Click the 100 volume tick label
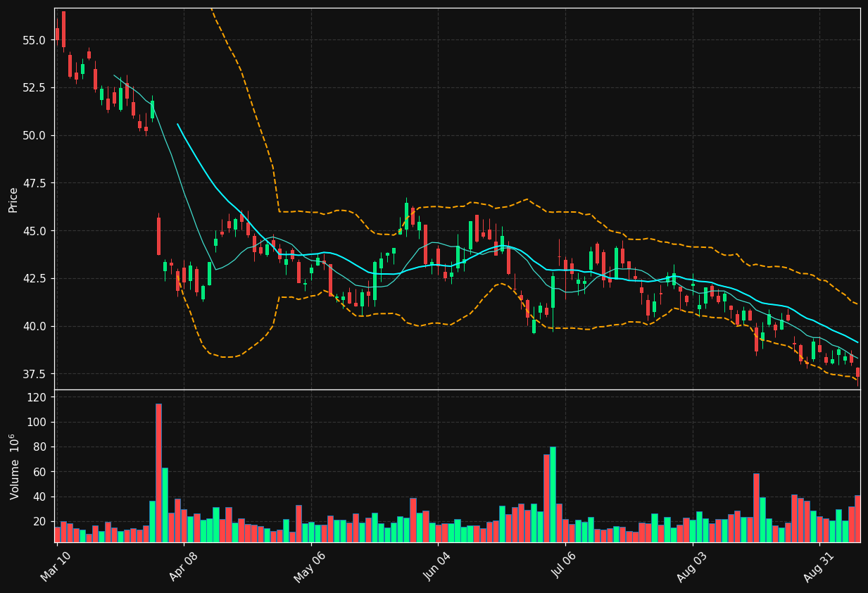Viewport: 868px width, 593px height. point(37,423)
